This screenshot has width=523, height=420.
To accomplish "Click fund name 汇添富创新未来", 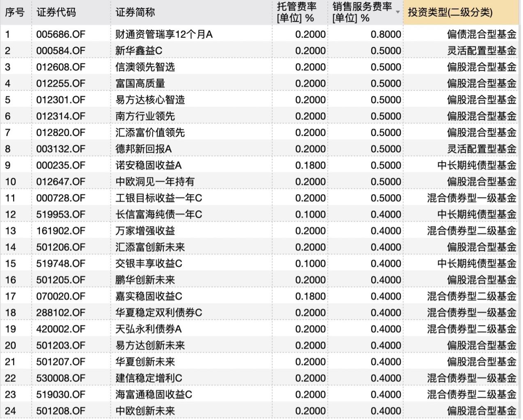I will tap(150, 248).
